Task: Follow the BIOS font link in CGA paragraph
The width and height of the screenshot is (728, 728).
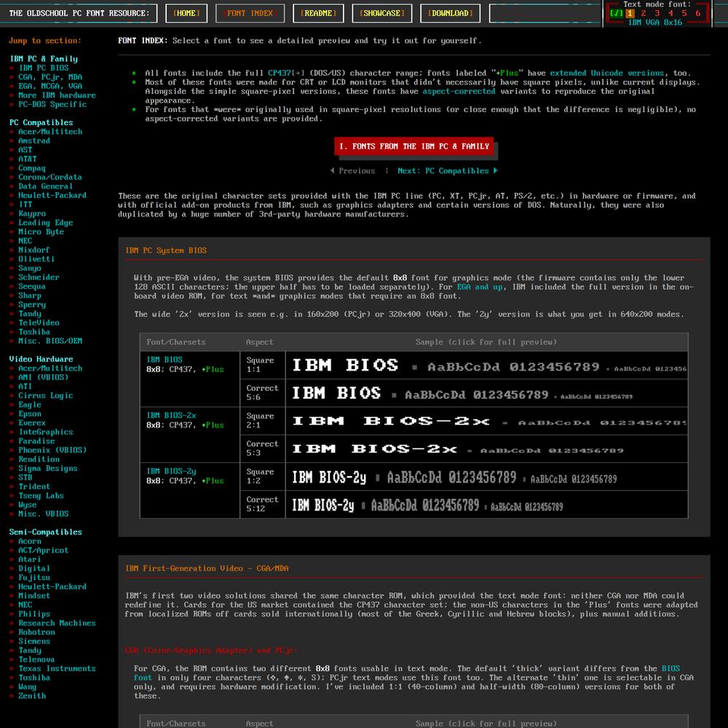Action: [670, 668]
